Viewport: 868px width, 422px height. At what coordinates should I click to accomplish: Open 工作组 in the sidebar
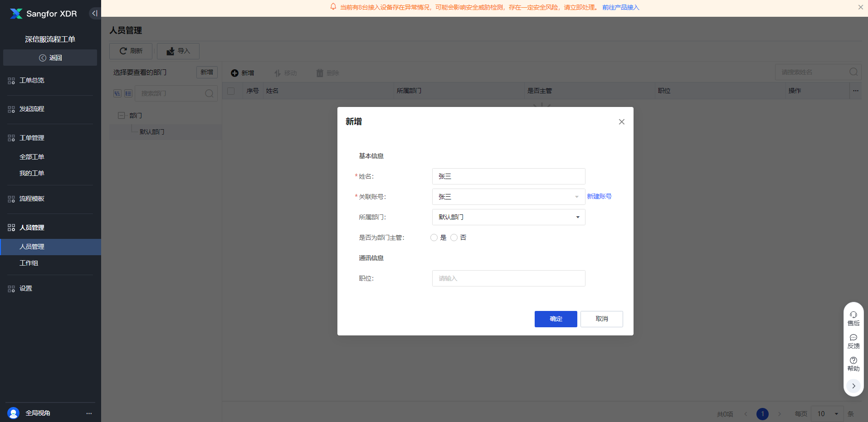29,263
